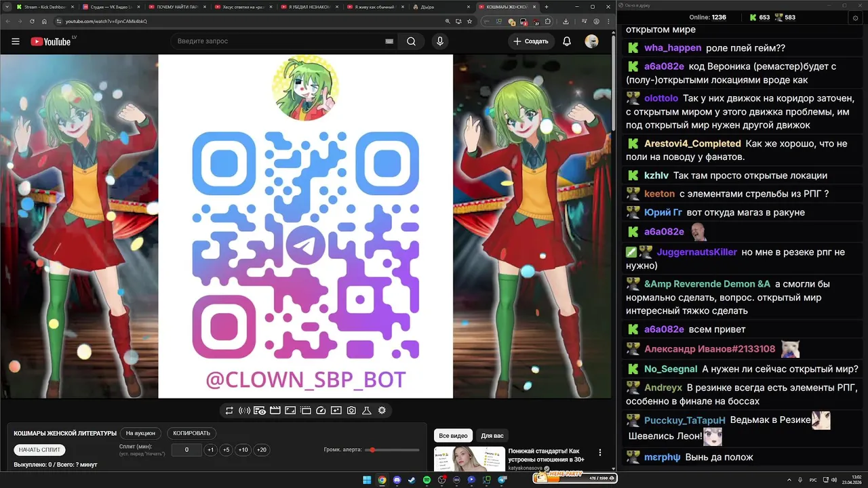Image resolution: width=868 pixels, height=488 pixels.
Task: Open more options for Понижай стандарты video
Action: [599, 452]
